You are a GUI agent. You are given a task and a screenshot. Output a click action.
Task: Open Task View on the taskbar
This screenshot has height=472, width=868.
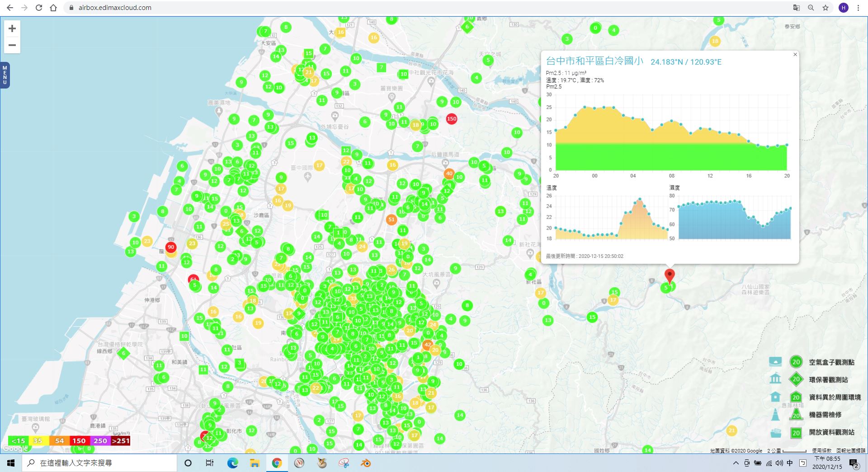(x=210, y=463)
